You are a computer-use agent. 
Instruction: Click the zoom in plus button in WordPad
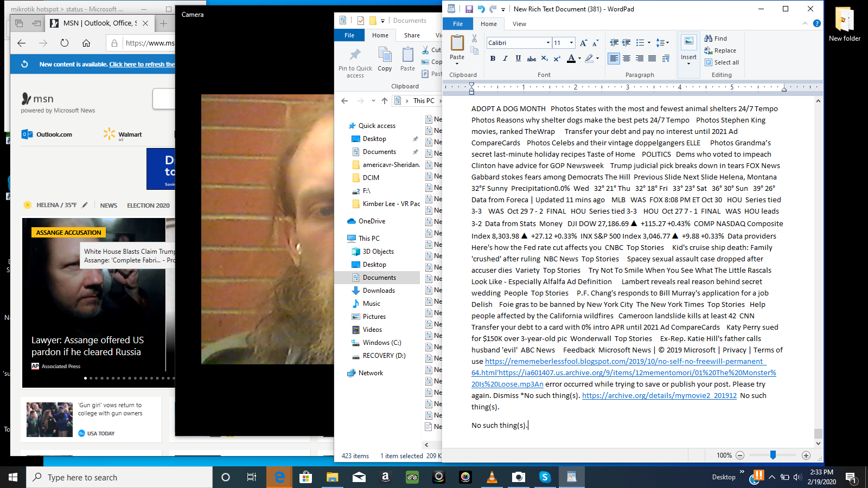[806, 455]
